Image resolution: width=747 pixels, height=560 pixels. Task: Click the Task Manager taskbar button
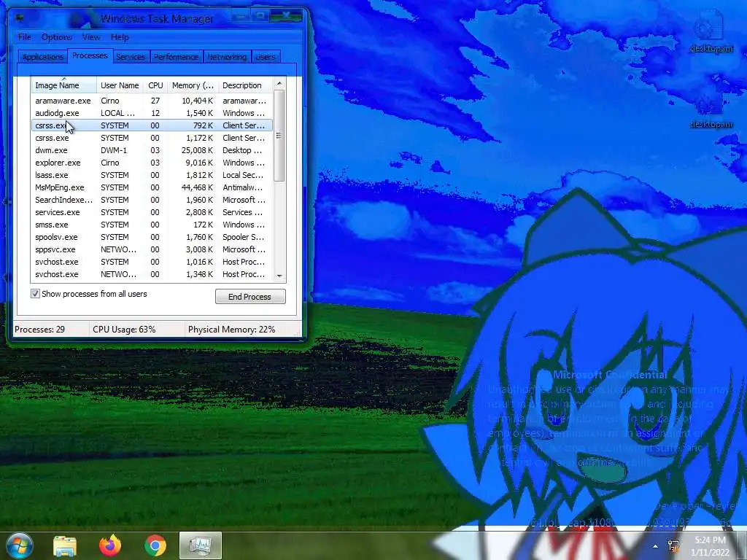pyautogui.click(x=201, y=545)
